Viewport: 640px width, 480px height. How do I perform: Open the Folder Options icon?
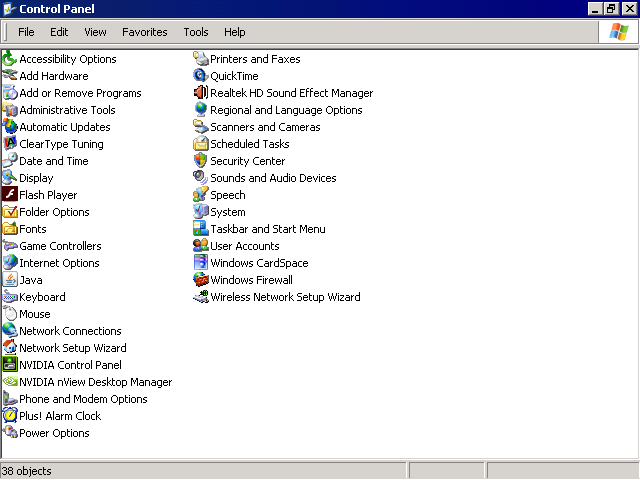click(10, 212)
